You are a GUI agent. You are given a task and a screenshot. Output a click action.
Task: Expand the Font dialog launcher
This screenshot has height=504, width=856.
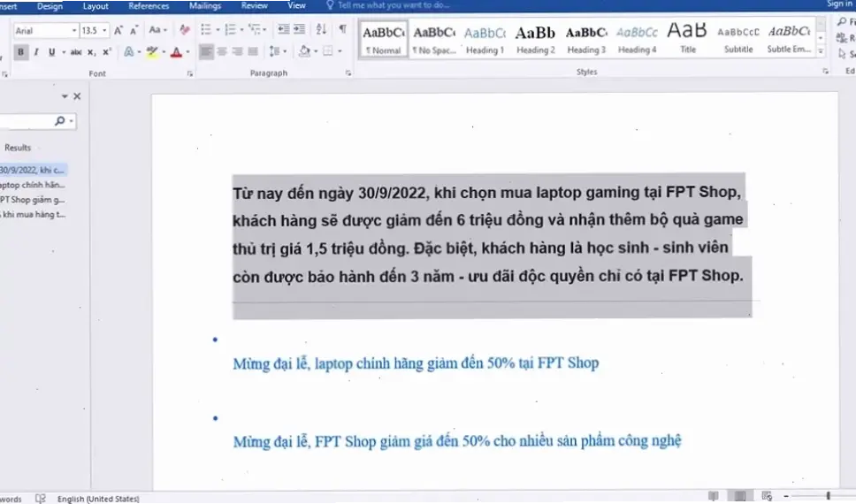pyautogui.click(x=190, y=73)
